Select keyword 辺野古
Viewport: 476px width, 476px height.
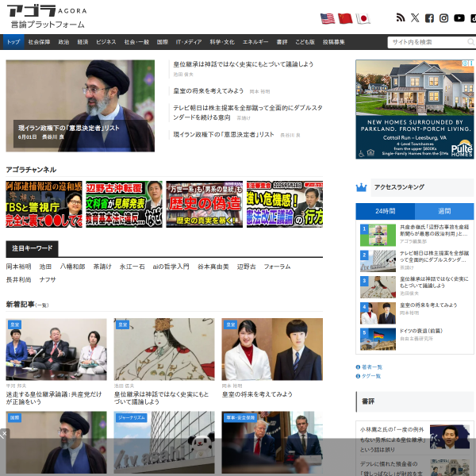(246, 267)
